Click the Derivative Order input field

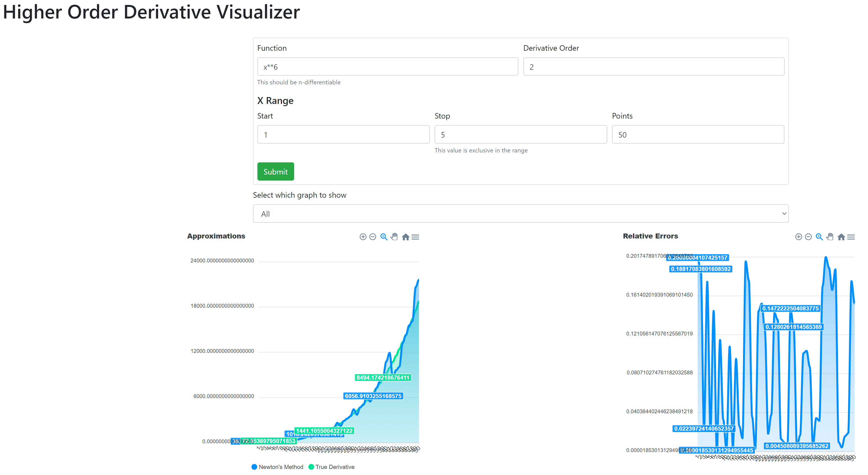pyautogui.click(x=653, y=67)
